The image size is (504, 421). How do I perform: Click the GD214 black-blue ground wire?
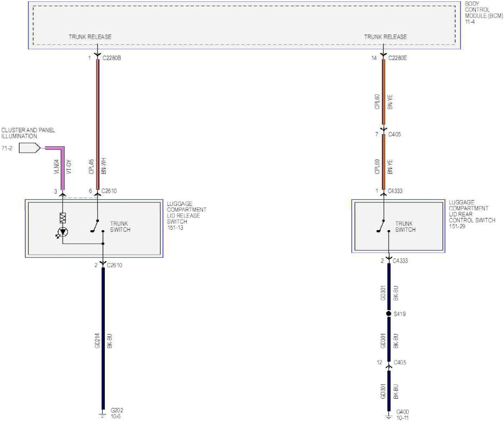tap(103, 338)
